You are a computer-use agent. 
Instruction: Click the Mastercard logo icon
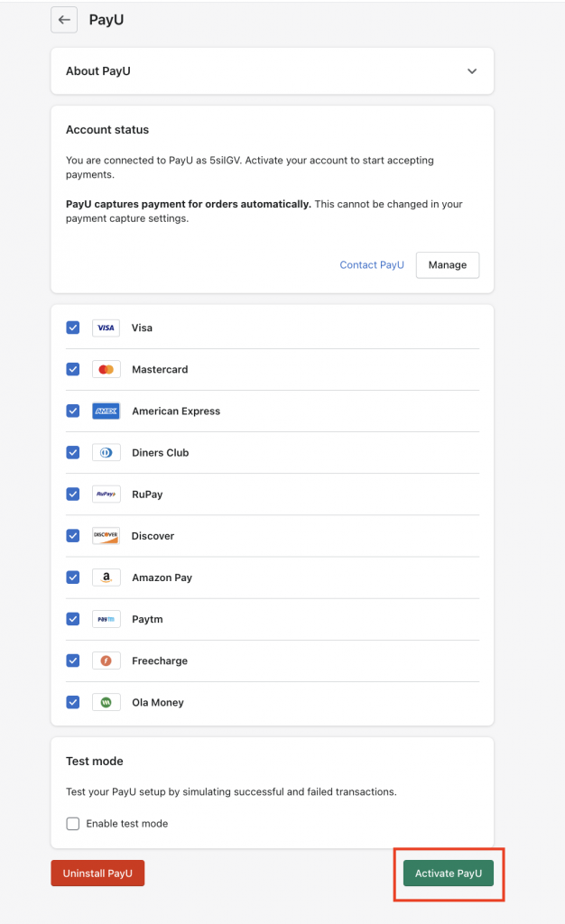click(106, 369)
